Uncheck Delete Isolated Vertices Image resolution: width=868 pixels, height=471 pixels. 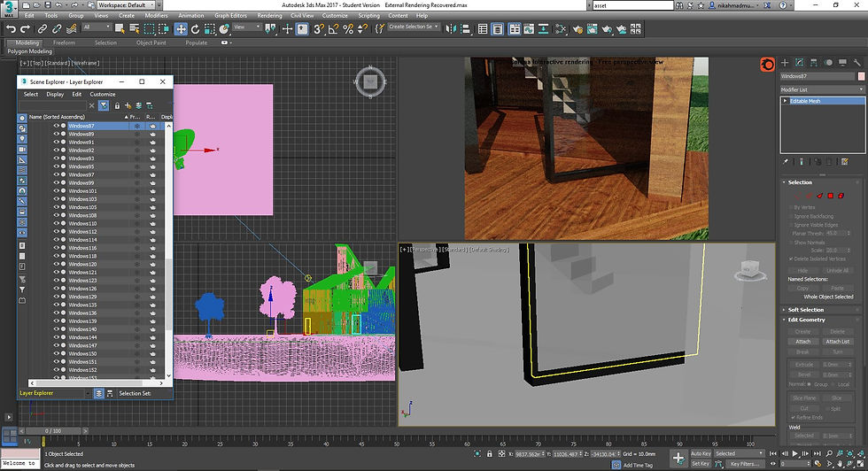coord(790,259)
